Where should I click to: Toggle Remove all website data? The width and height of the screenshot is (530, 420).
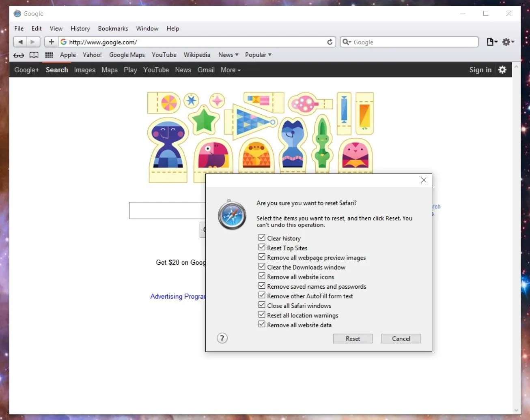coord(262,324)
